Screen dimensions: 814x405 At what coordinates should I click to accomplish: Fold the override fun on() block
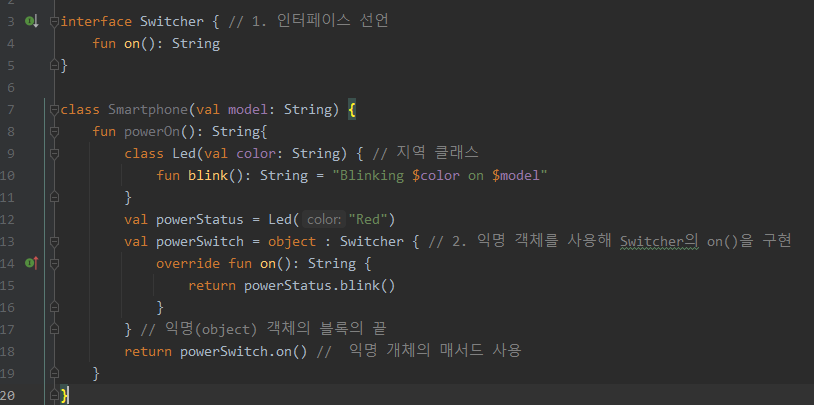(54, 264)
